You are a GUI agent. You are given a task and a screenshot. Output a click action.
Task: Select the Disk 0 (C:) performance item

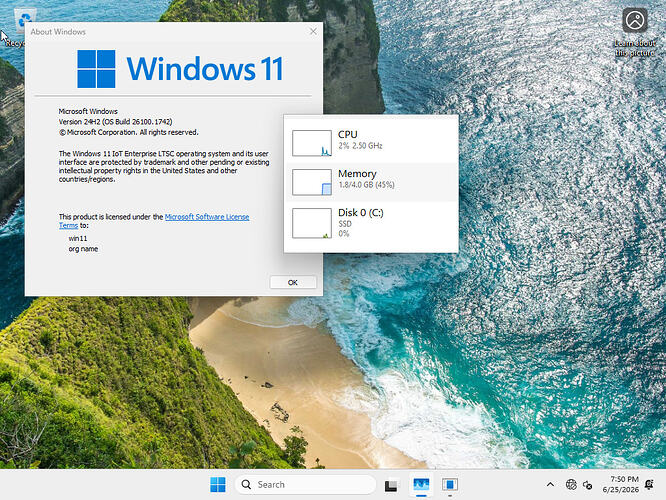(x=371, y=223)
